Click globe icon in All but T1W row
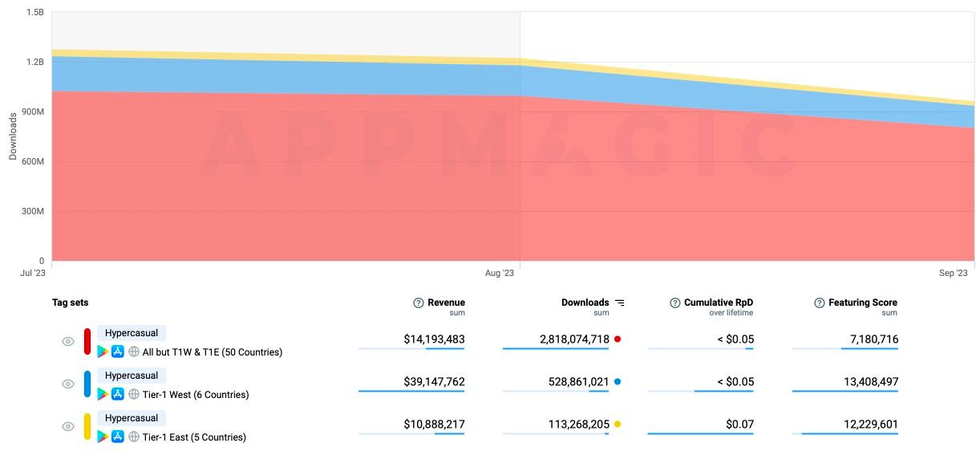This screenshot has width=980, height=455. [133, 351]
